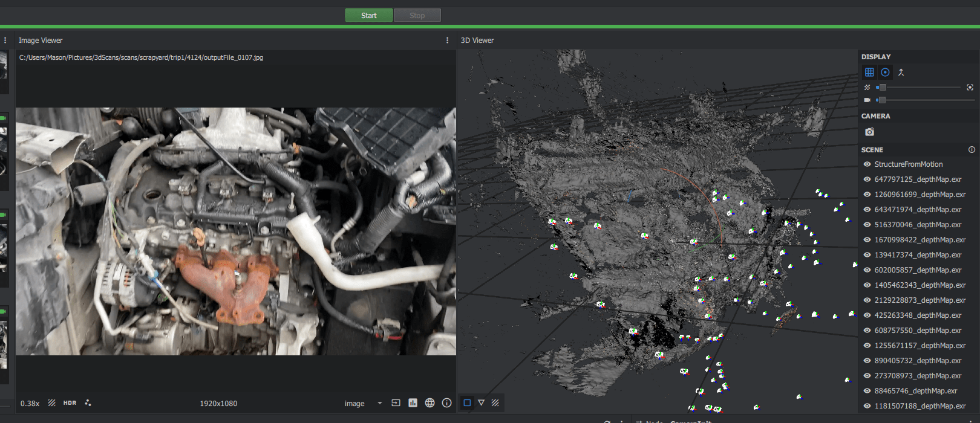The width and height of the screenshot is (980, 423).
Task: Enable the panorama globe viewer icon
Action: pyautogui.click(x=430, y=403)
